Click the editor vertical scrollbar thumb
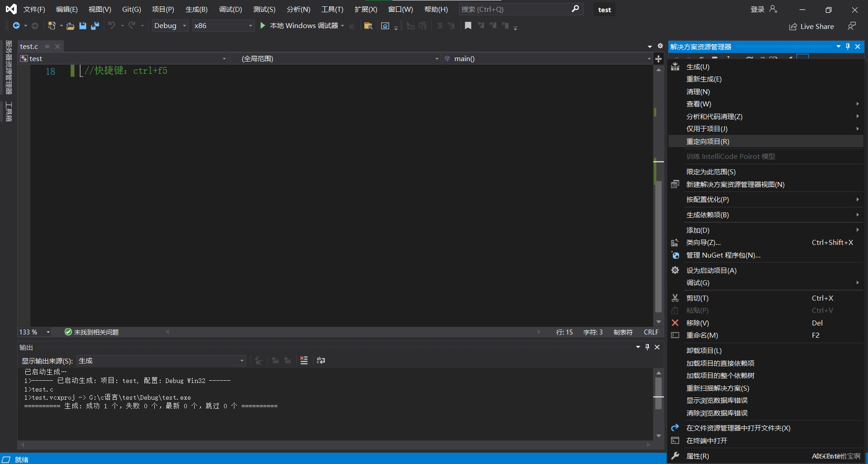 (x=658, y=247)
